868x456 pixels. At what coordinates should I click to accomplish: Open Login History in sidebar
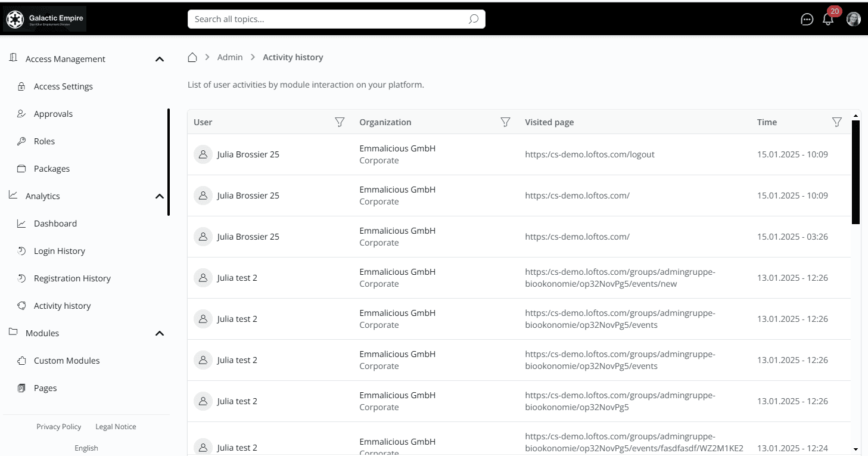(59, 251)
